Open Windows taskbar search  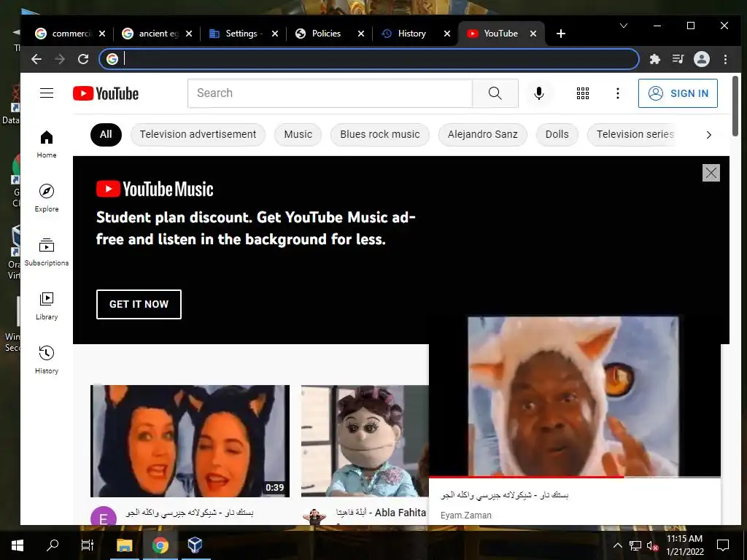tap(53, 545)
